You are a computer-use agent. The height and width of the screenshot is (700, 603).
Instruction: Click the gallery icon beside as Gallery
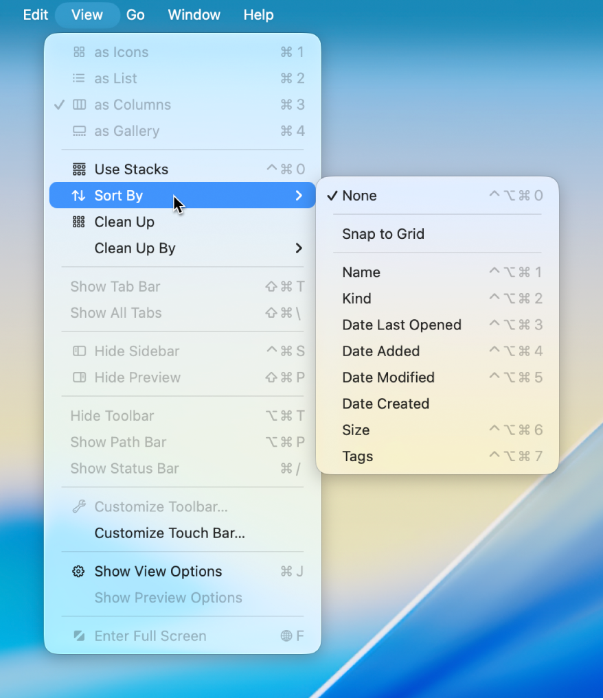(x=79, y=131)
